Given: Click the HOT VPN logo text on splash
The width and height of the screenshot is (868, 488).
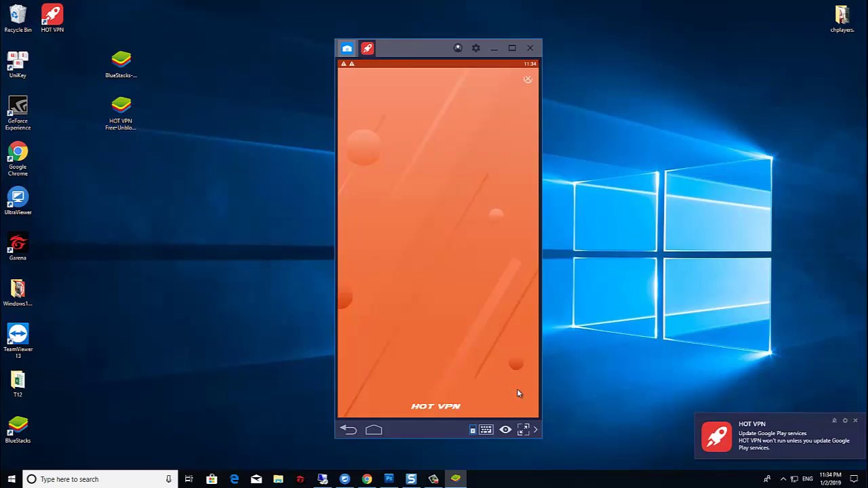Looking at the screenshot, I should (x=436, y=406).
